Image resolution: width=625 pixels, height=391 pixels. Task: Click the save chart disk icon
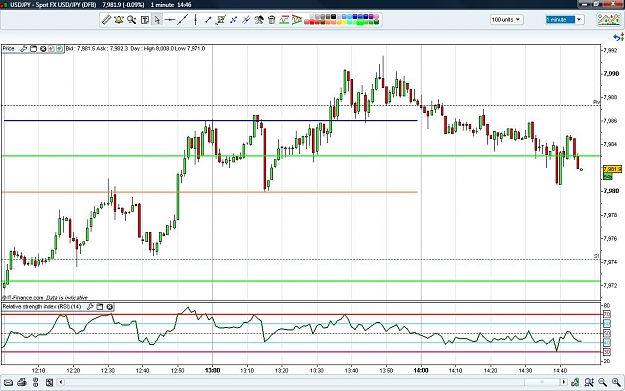pos(49,383)
